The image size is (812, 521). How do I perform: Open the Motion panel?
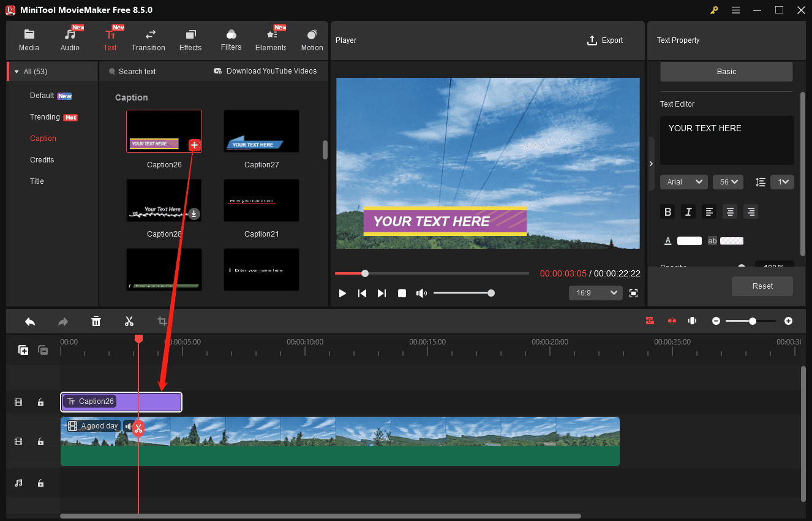tap(312, 40)
